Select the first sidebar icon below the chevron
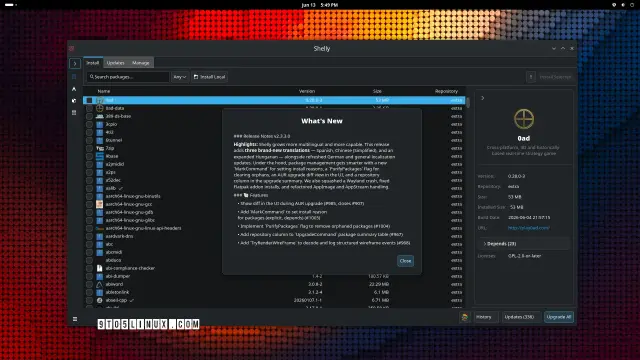 point(74,76)
